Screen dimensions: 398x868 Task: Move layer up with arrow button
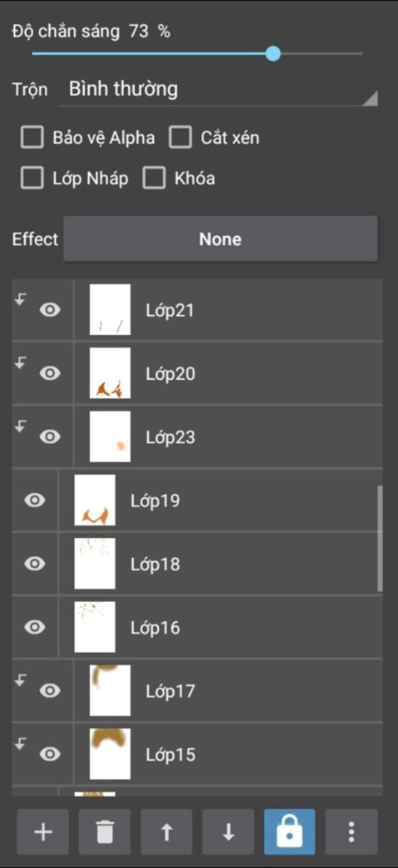tap(166, 832)
